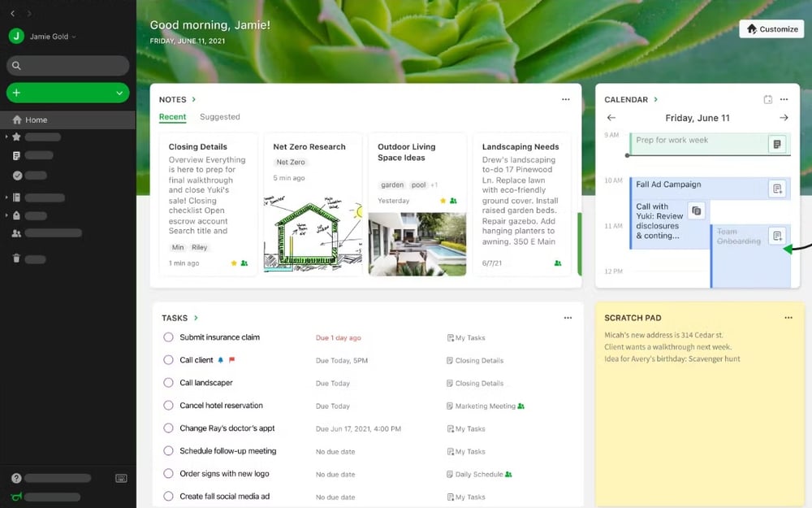This screenshot has width=812, height=508.
Task: Click into the Scratch Pad text area
Action: [700, 415]
